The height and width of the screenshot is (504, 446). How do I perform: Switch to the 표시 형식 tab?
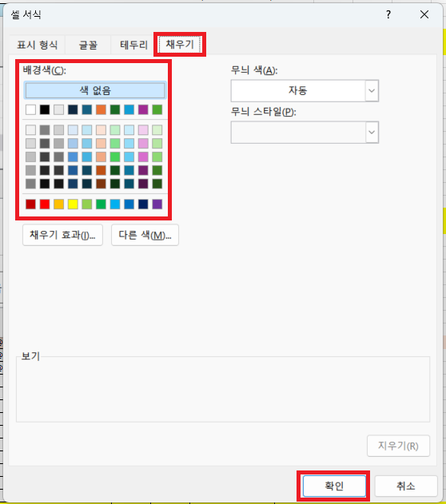[38, 45]
